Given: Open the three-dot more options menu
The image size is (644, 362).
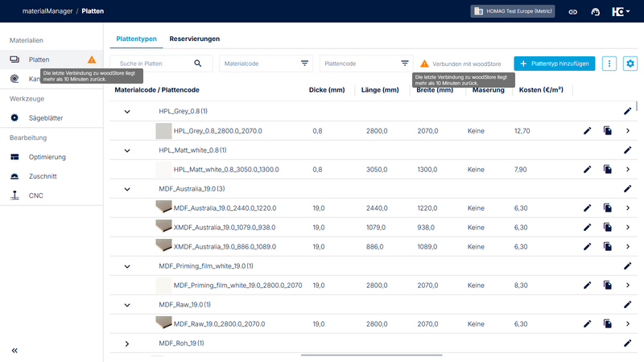Looking at the screenshot, I should [609, 64].
